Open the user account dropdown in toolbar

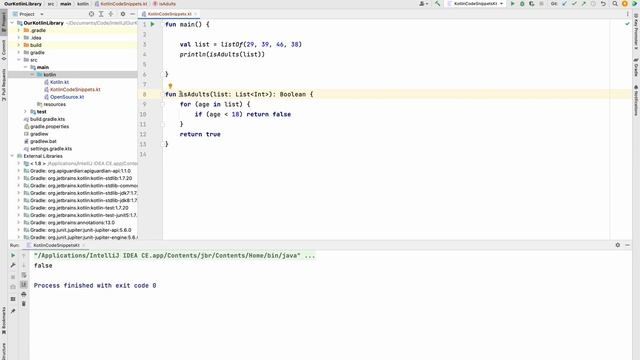[x=423, y=4]
